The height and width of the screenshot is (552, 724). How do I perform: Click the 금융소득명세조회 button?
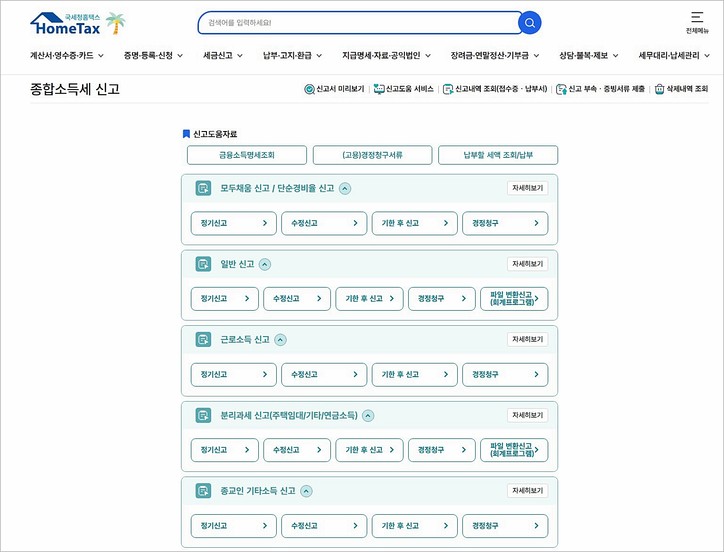pos(246,155)
